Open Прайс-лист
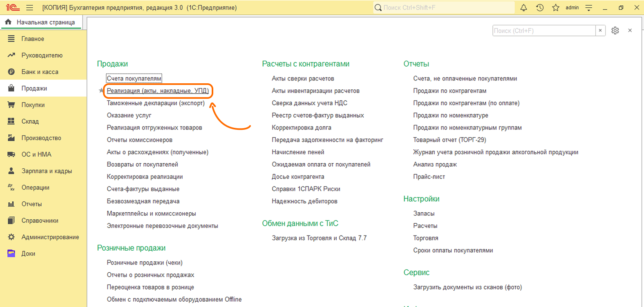 (x=429, y=176)
